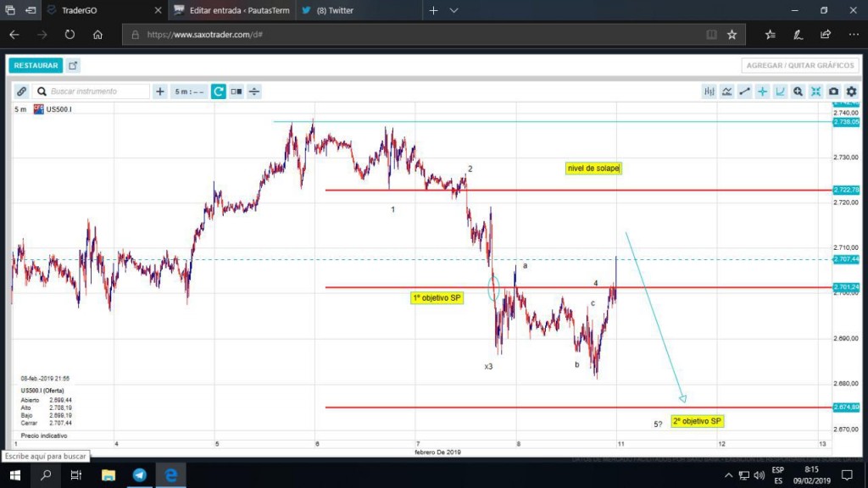Open the chart type bars icon

pyautogui.click(x=709, y=91)
